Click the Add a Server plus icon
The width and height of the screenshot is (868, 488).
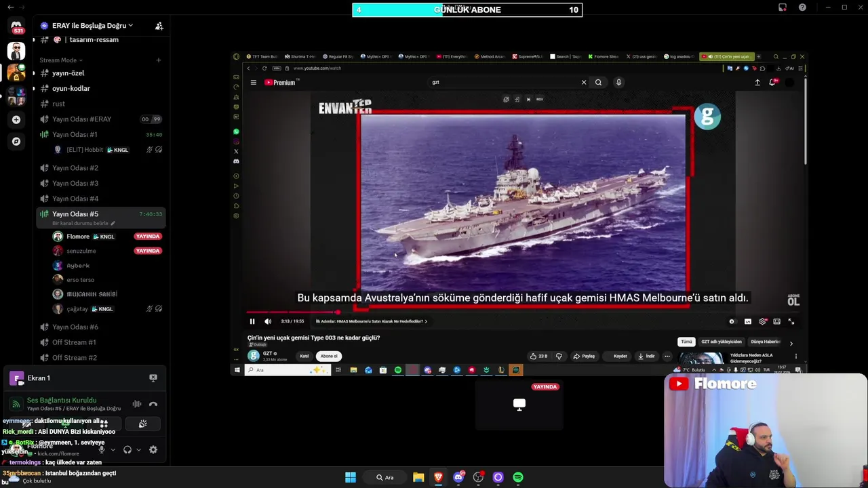coord(16,120)
